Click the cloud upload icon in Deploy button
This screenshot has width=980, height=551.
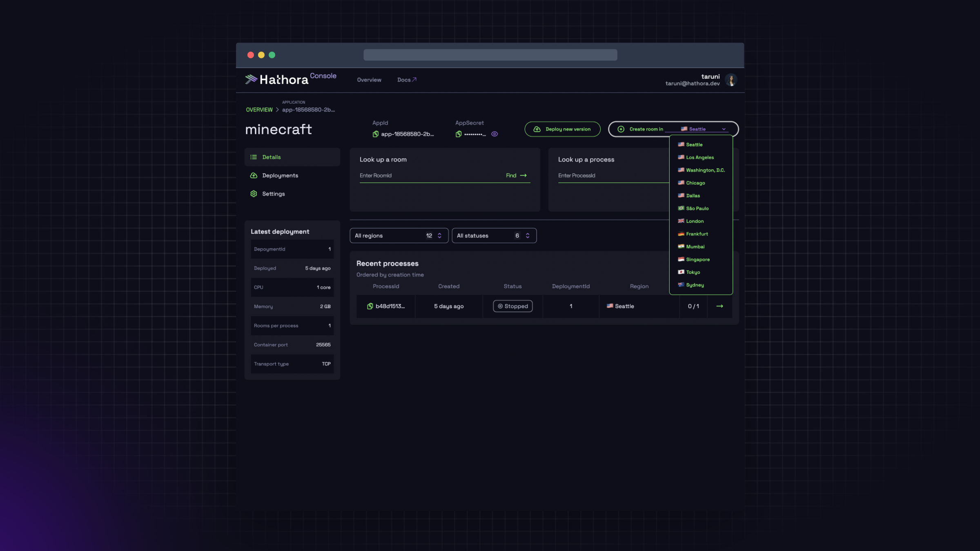[537, 129]
